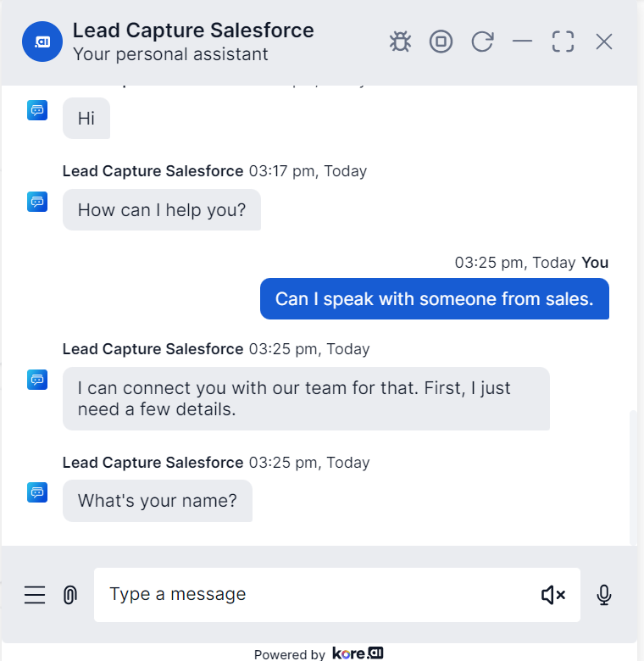Screen dimensions: 644x661
Task: Click the bot avatar beside "What's your name?"
Action: [37, 492]
